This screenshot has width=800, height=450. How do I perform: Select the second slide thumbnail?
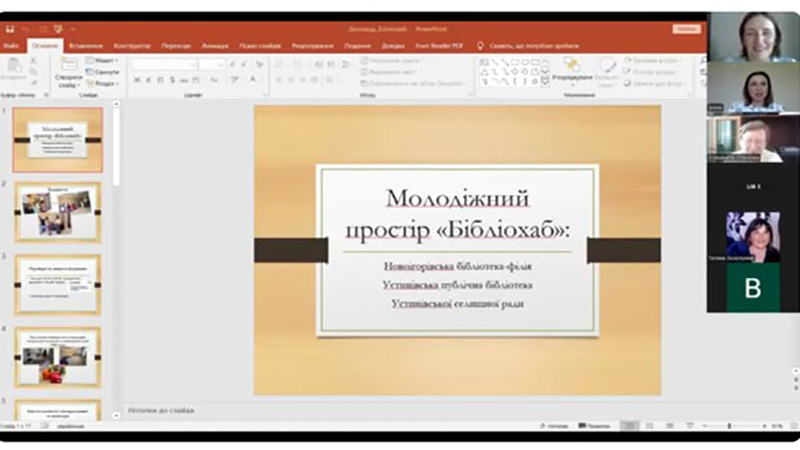[x=58, y=211]
